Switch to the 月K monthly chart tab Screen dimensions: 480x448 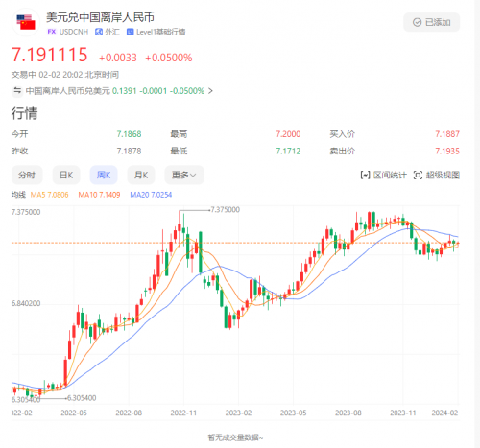point(141,176)
